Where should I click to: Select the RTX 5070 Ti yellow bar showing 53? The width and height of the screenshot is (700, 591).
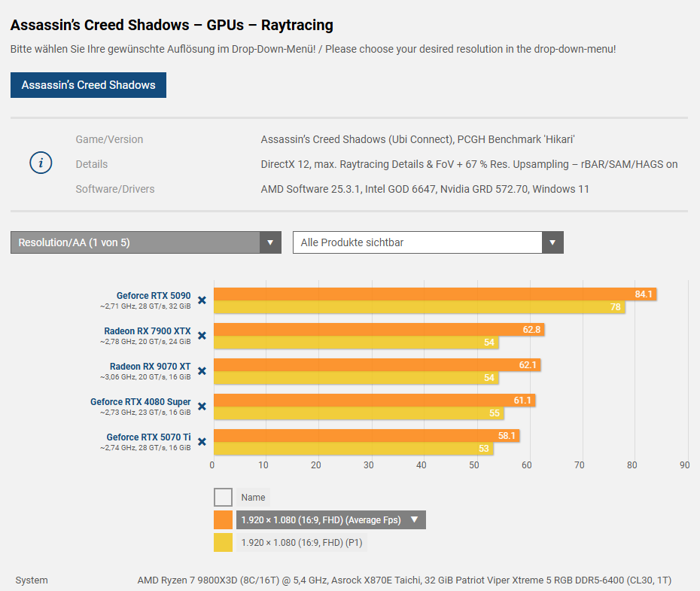pos(354,448)
